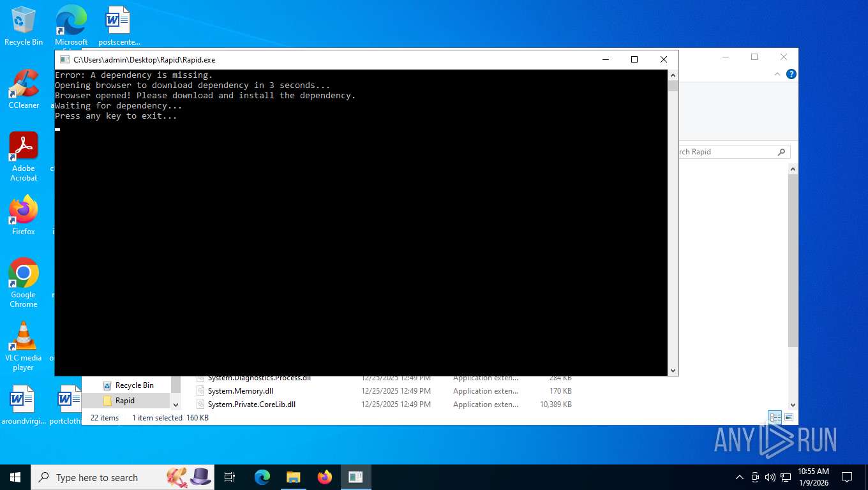Click the Explorer window Help icon
The width and height of the screenshot is (868, 490).
(791, 74)
